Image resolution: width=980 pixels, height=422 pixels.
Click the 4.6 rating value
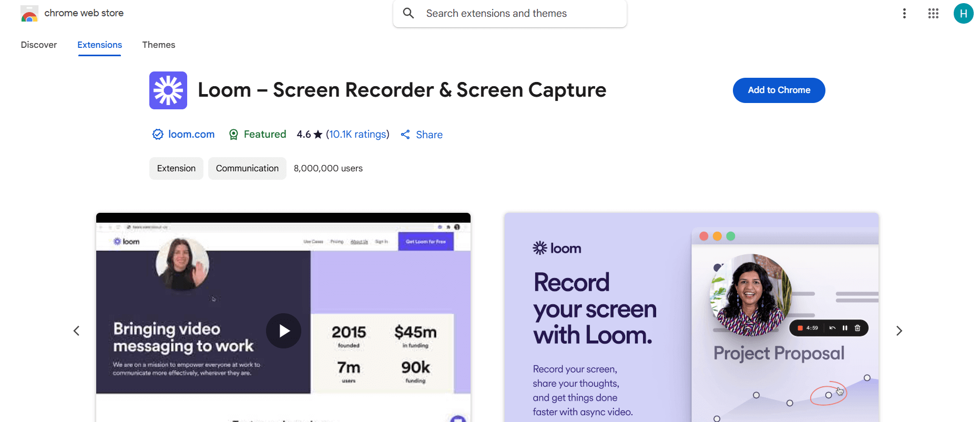pos(304,135)
